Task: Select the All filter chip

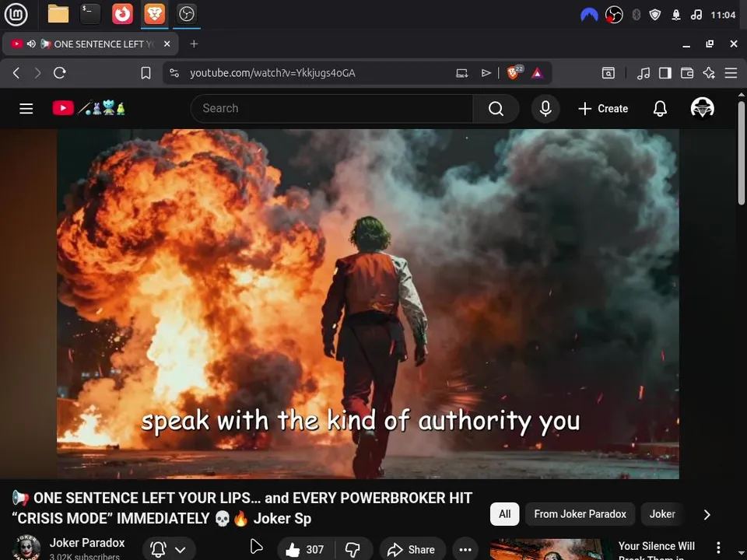Action: click(504, 514)
